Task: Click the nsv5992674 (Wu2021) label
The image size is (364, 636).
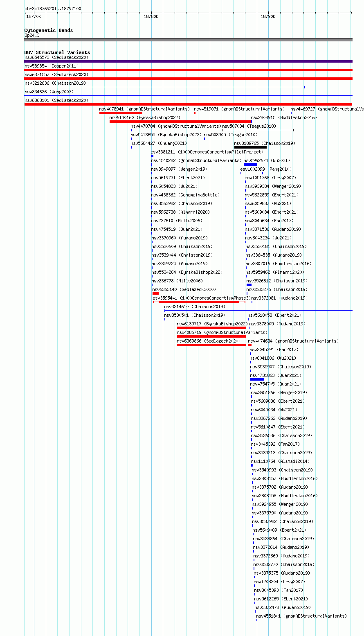Action: [x=267, y=160]
